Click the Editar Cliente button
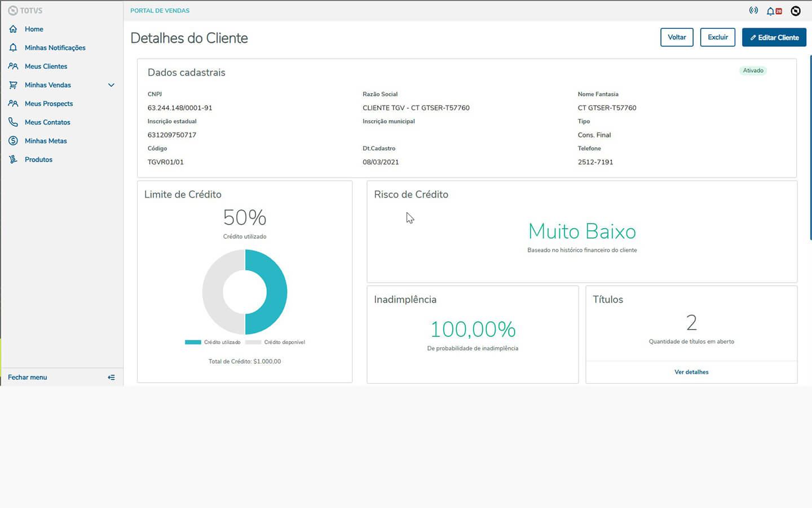Image resolution: width=812 pixels, height=508 pixels. tap(774, 37)
